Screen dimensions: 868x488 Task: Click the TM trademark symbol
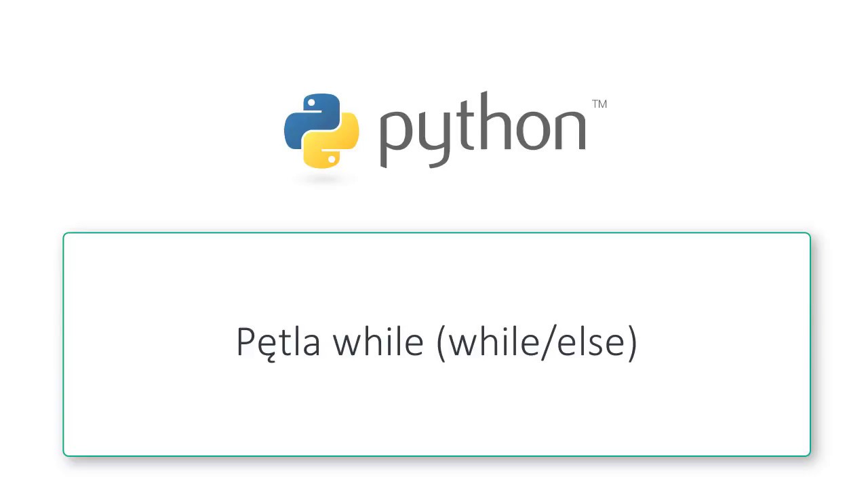(599, 104)
